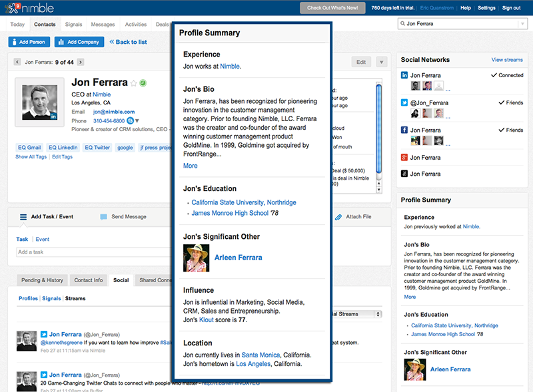Click search magnifier icon
The image size is (533, 392).
click(402, 23)
